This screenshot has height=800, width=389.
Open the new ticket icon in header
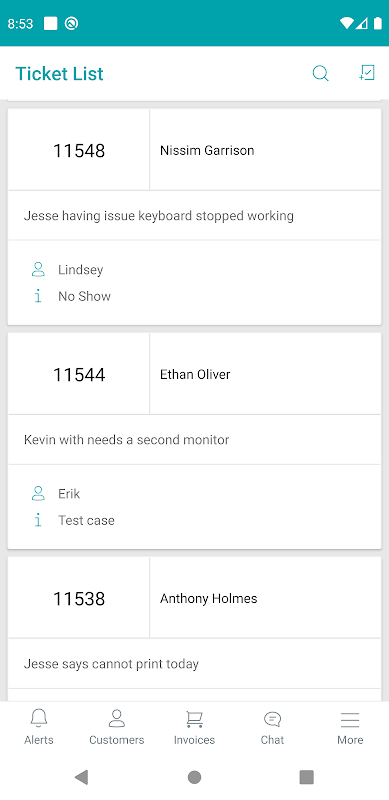[x=367, y=73]
